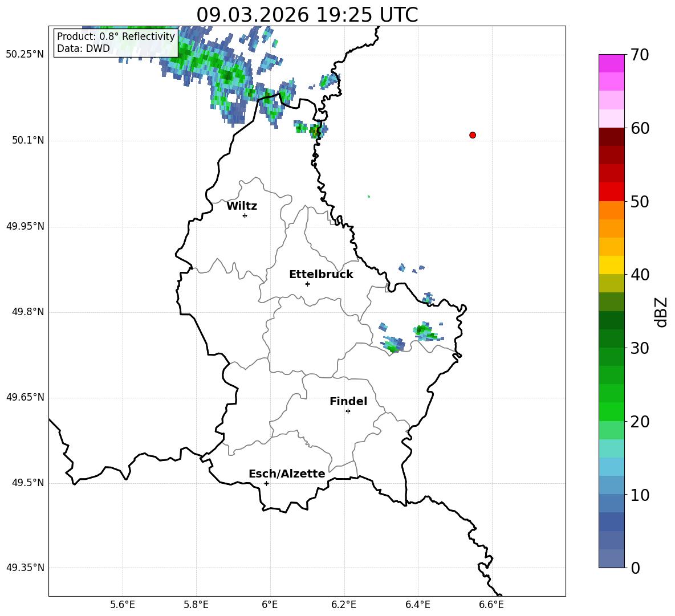Click the bright red colorbar band near 50
Image resolution: width=675 pixels, height=616 pixels.
pos(611,192)
